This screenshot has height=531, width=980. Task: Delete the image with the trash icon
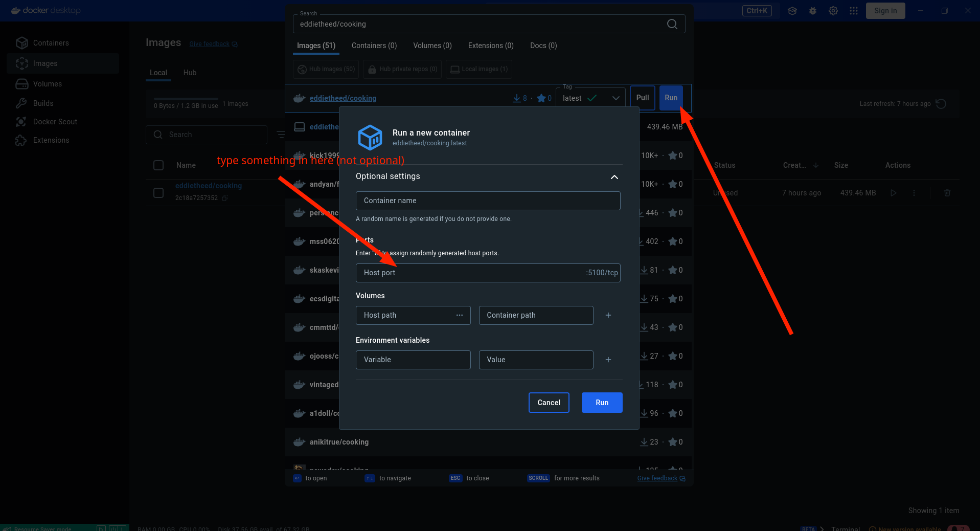(947, 193)
